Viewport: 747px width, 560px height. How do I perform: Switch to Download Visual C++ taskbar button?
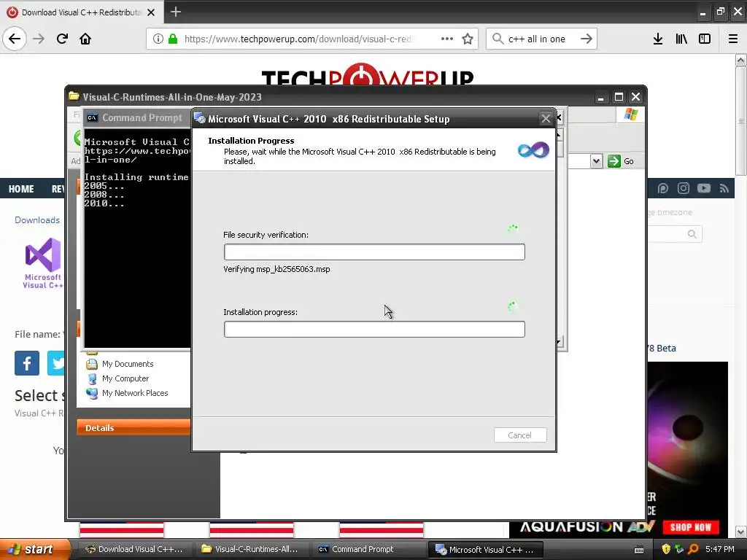point(134,549)
